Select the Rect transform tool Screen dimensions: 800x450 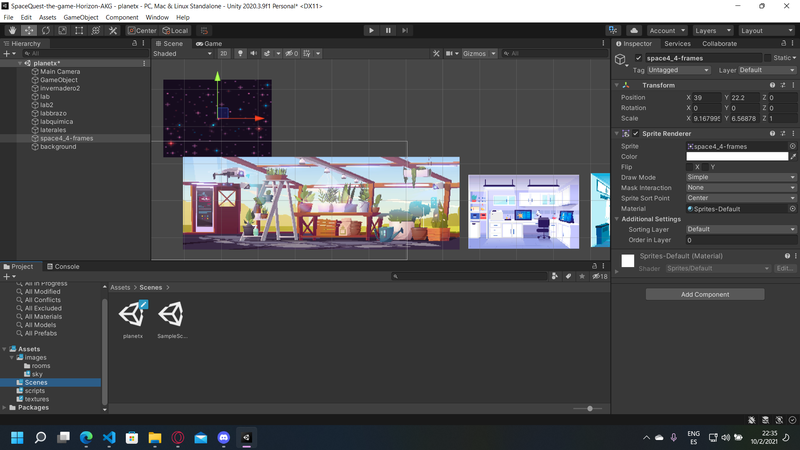[79, 31]
